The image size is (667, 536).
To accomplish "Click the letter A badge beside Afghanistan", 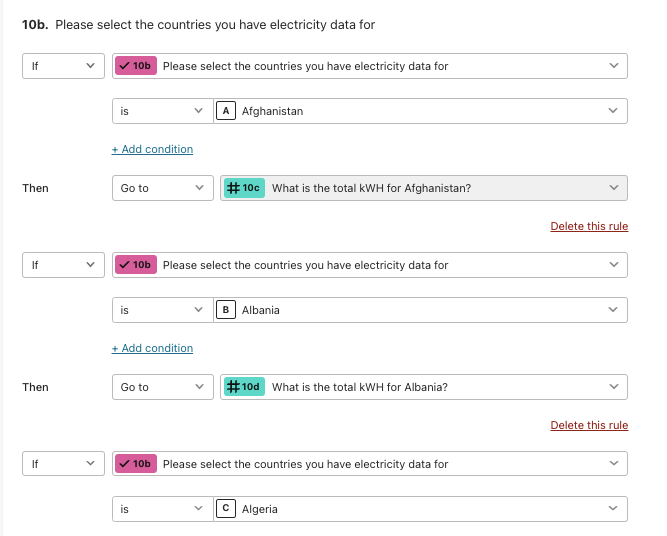I will click(x=226, y=111).
